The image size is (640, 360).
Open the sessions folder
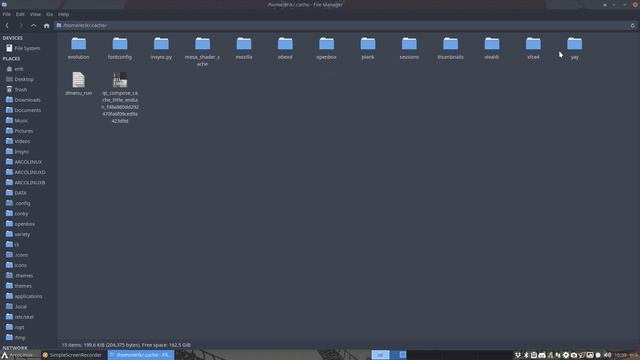(409, 48)
